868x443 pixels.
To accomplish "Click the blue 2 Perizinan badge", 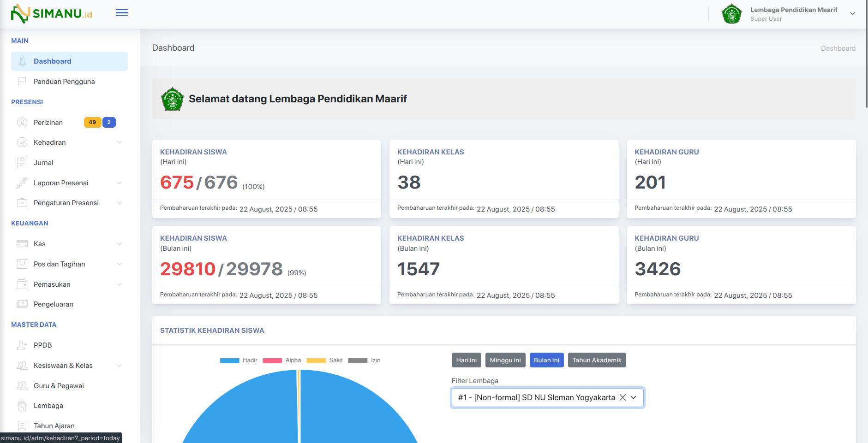I will tap(109, 122).
